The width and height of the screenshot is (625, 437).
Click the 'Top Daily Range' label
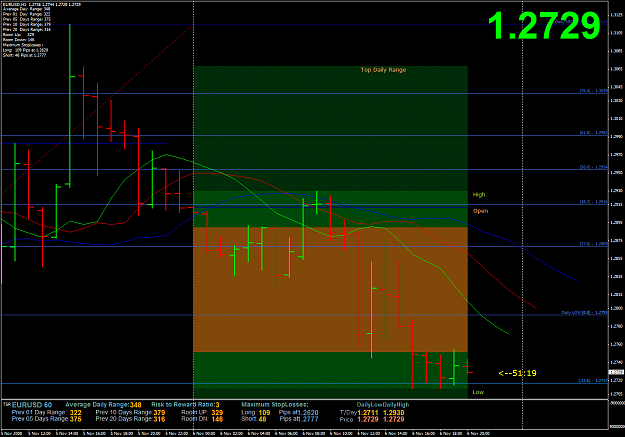point(383,70)
